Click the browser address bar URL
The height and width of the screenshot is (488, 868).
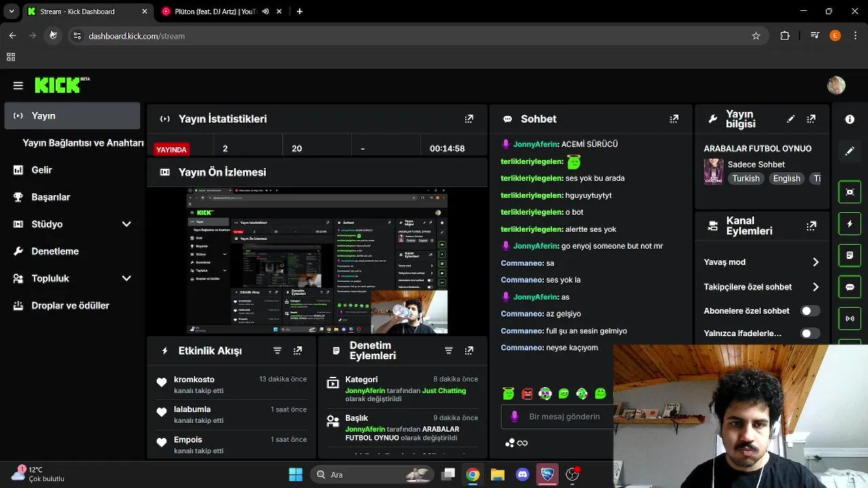click(136, 36)
